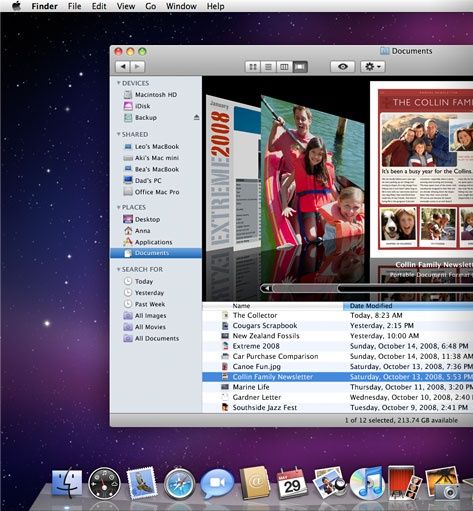This screenshot has width=473, height=511.
Task: Switch to list view button
Action: click(x=268, y=67)
